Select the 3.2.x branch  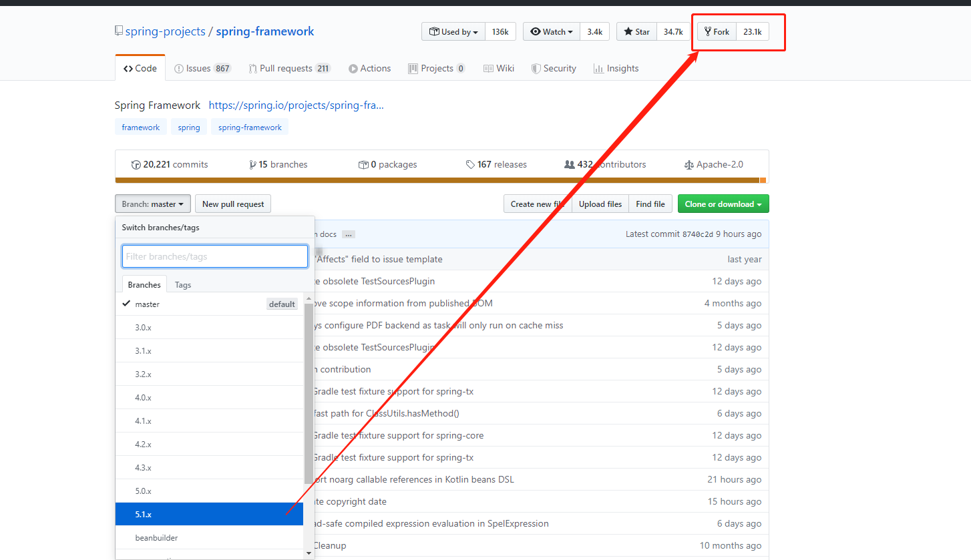click(x=210, y=374)
